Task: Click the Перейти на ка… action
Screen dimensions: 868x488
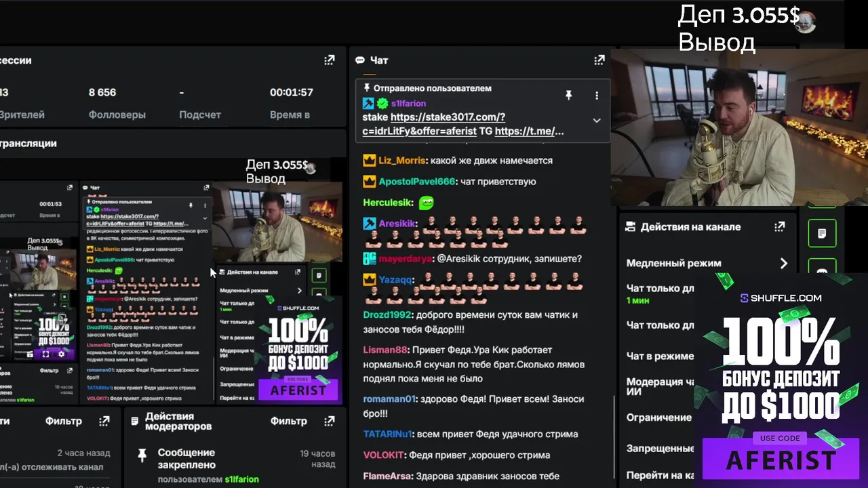Action: [660, 475]
